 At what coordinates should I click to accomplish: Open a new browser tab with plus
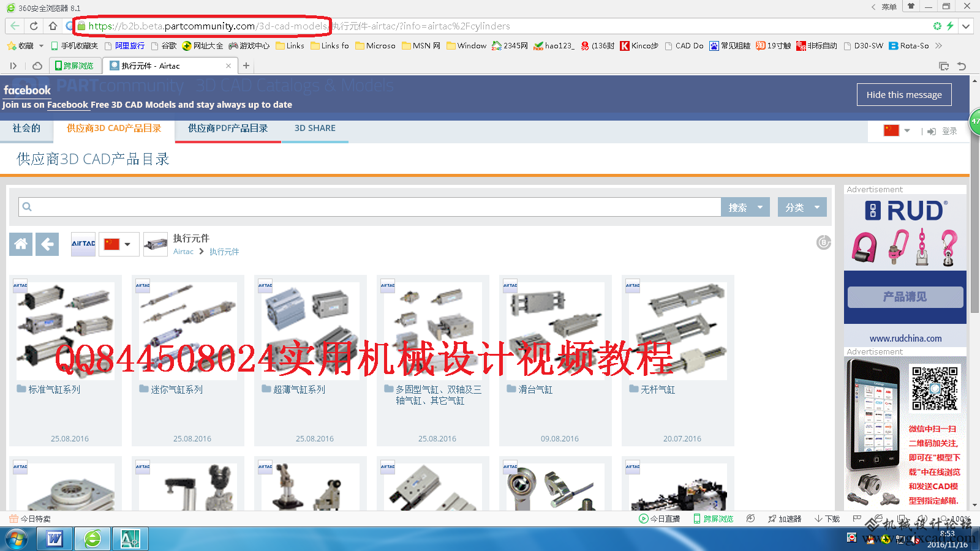coord(246,66)
